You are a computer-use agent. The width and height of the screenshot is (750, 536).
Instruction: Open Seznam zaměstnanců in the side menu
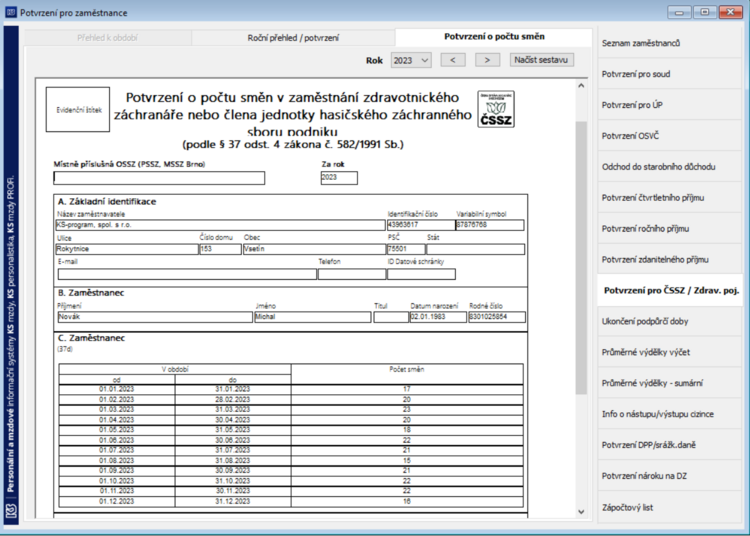click(x=669, y=43)
